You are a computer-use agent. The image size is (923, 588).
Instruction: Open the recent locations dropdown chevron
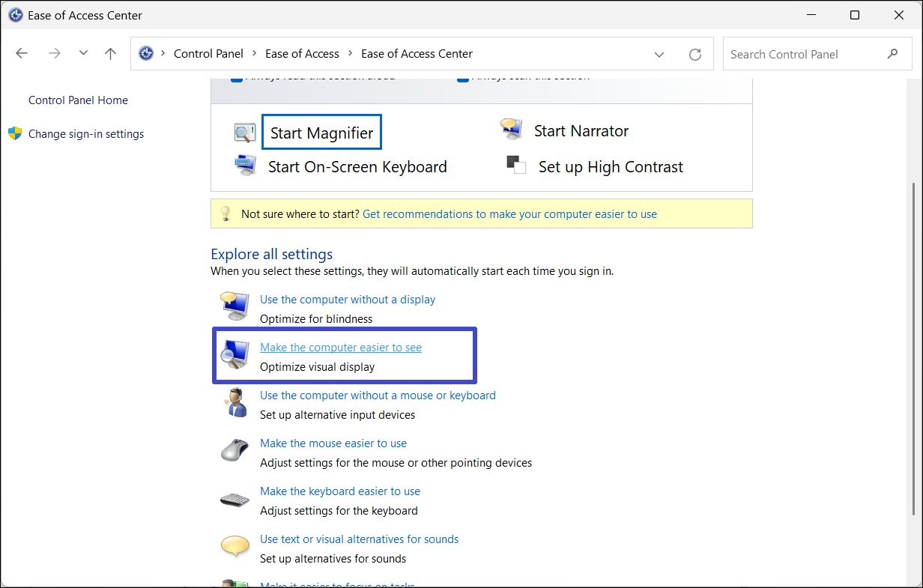tap(83, 54)
